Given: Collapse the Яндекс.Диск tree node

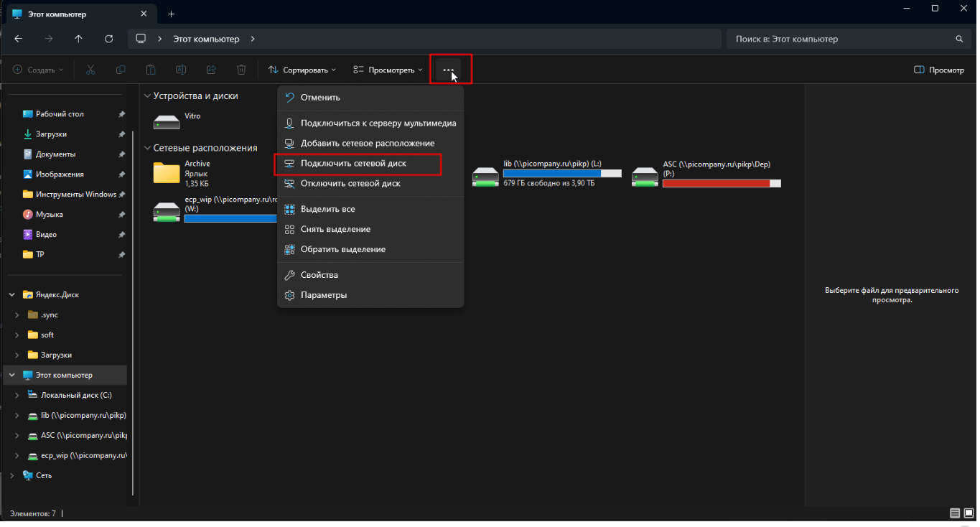Looking at the screenshot, I should (12, 295).
